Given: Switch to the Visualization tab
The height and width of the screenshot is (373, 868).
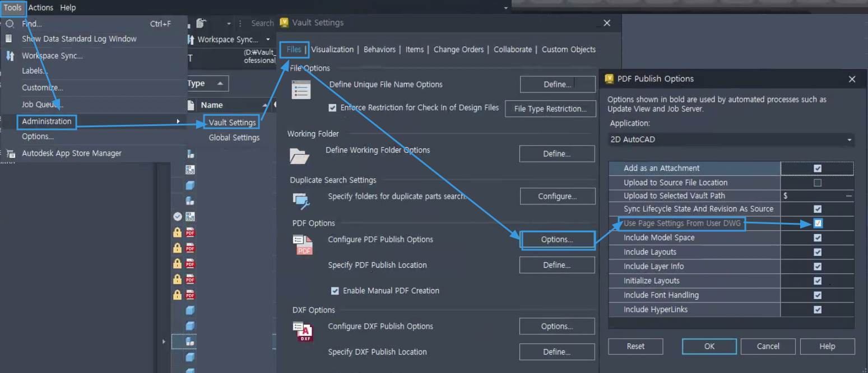Looking at the screenshot, I should [x=332, y=49].
